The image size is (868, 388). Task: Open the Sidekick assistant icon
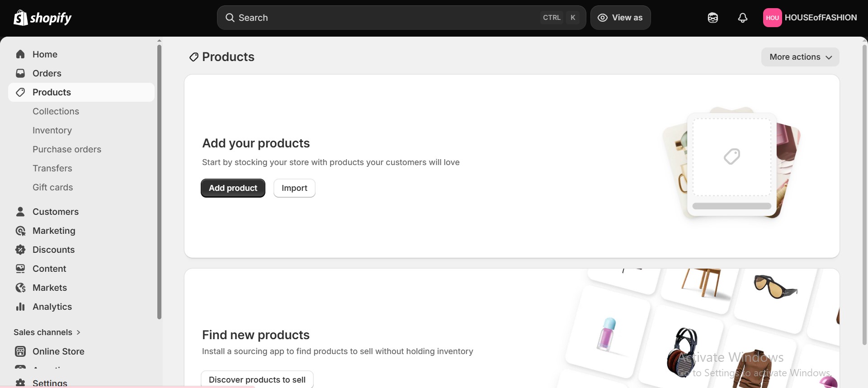click(713, 18)
